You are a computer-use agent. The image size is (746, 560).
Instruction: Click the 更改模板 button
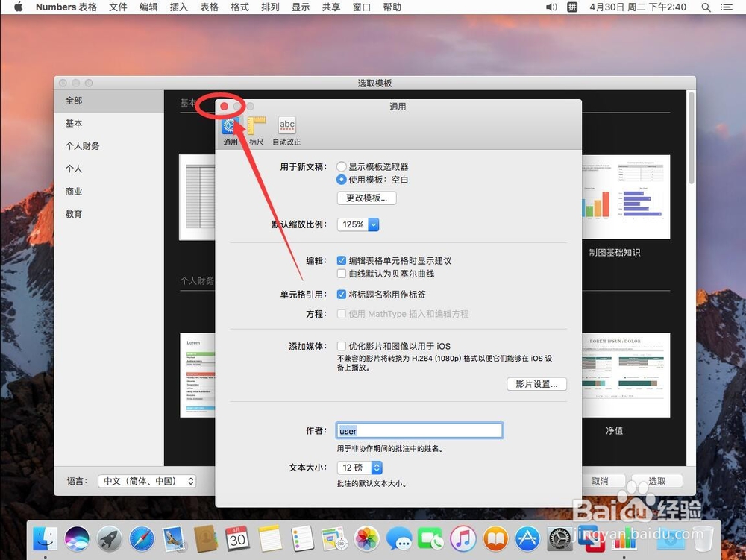point(366,198)
